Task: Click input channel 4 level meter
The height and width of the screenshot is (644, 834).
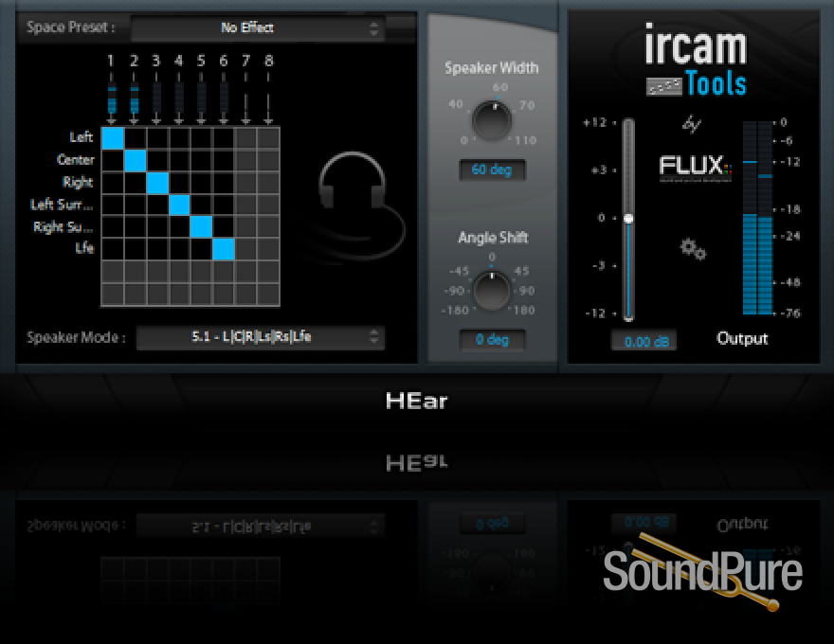Action: pos(179,98)
